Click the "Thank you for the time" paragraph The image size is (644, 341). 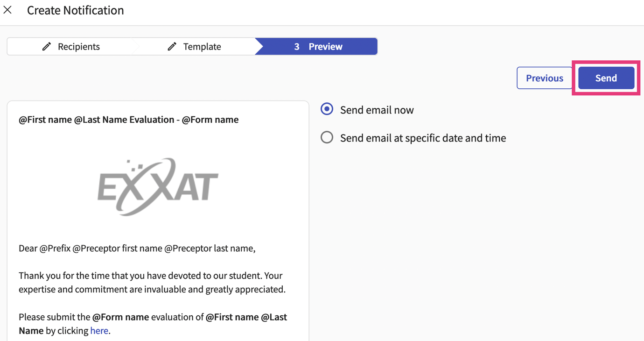click(x=152, y=282)
